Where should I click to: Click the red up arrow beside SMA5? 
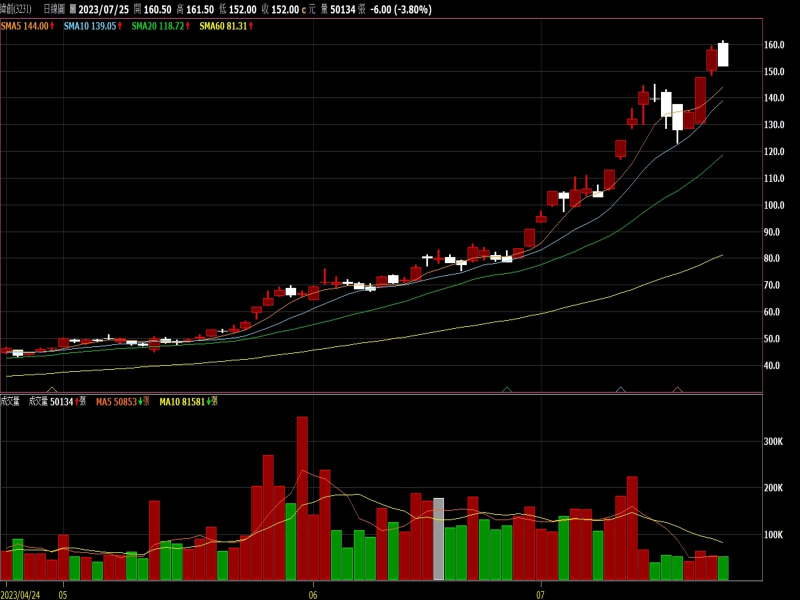click(x=52, y=25)
